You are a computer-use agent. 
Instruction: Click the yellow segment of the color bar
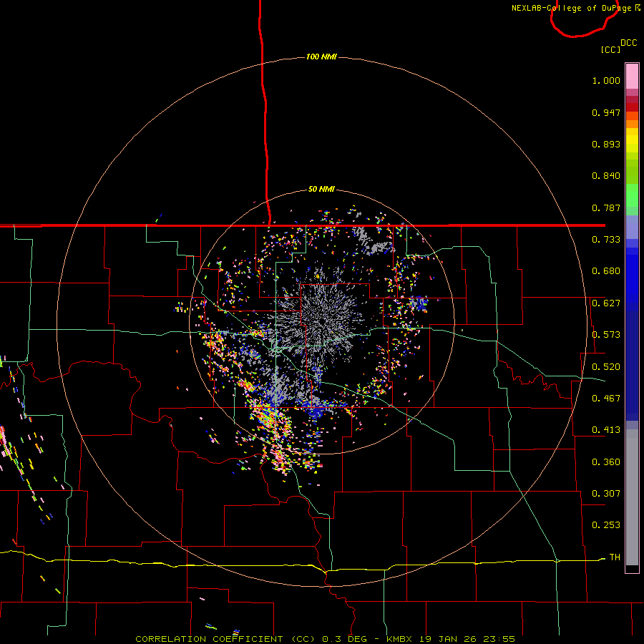point(632,140)
